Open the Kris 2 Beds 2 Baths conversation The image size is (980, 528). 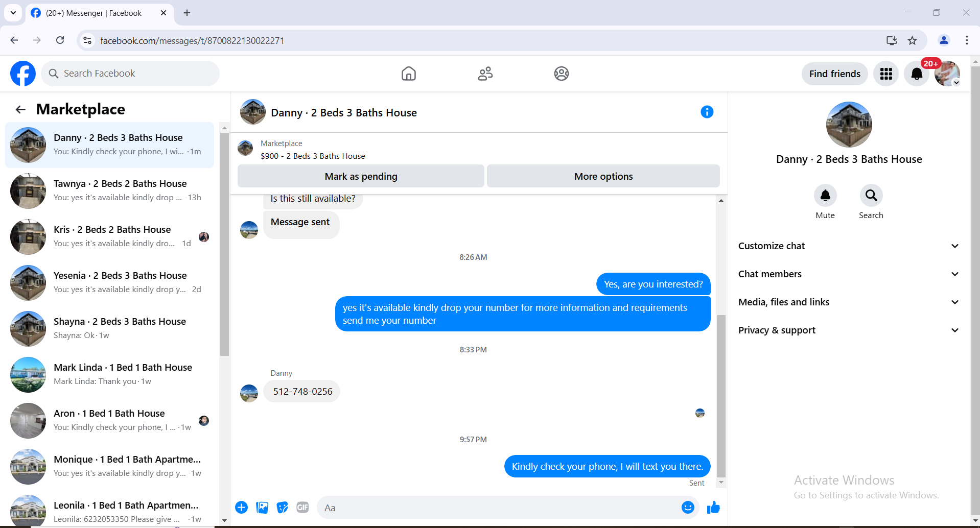(x=110, y=237)
